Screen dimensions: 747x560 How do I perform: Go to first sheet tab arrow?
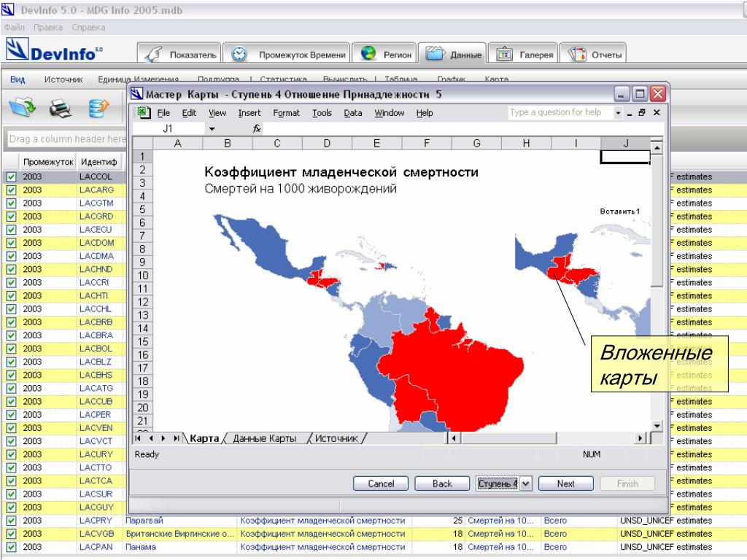pos(138,438)
